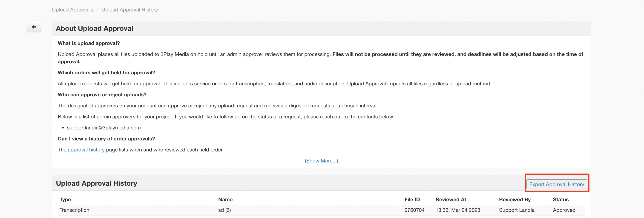Click the File ID 9760704
644x218 pixels.
414,210
